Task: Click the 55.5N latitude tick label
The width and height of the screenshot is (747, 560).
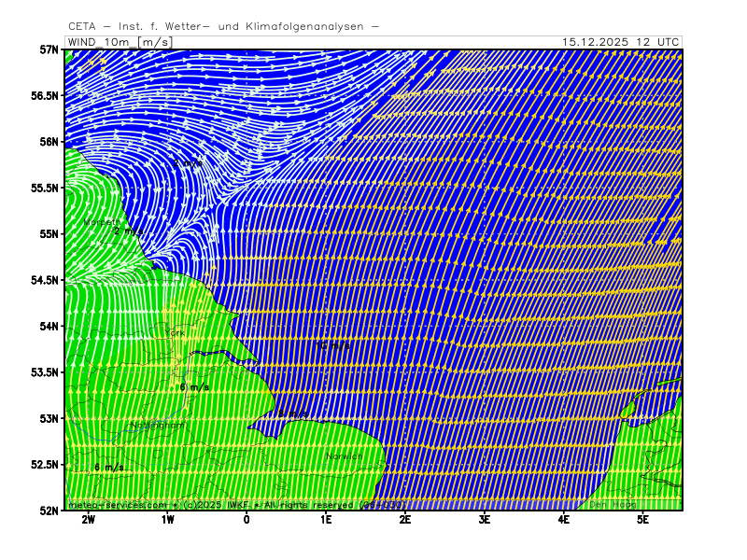Action: coord(45,188)
